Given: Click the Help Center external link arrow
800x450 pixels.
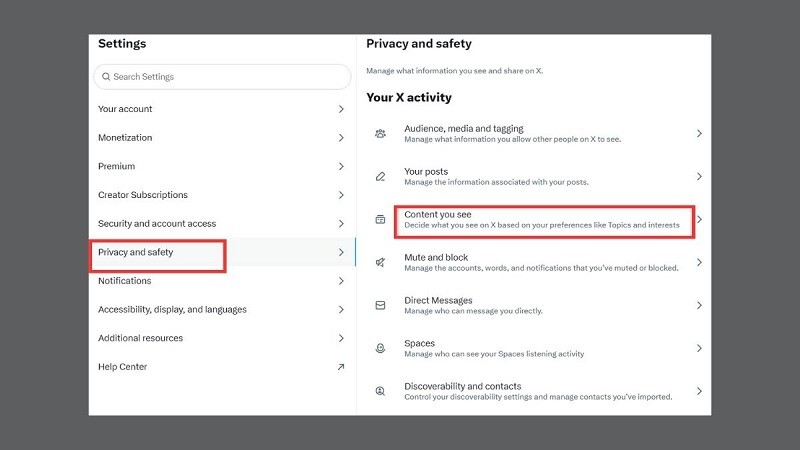Looking at the screenshot, I should click(341, 367).
